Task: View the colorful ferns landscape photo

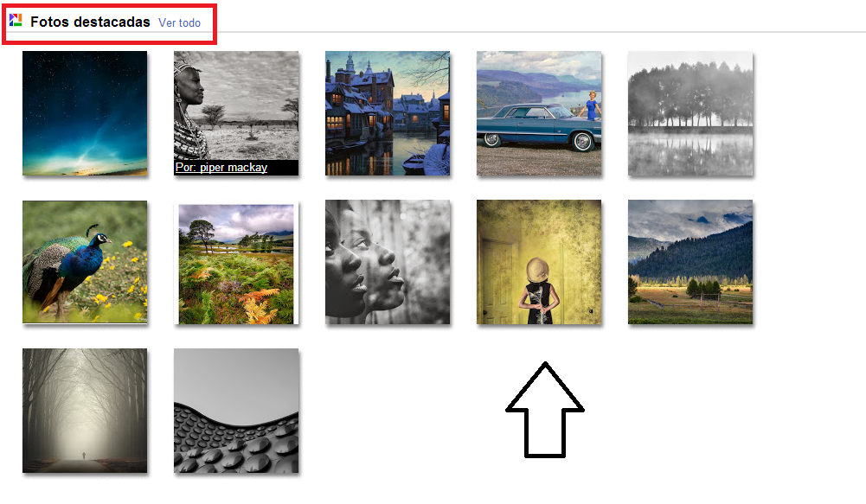Action: click(236, 264)
